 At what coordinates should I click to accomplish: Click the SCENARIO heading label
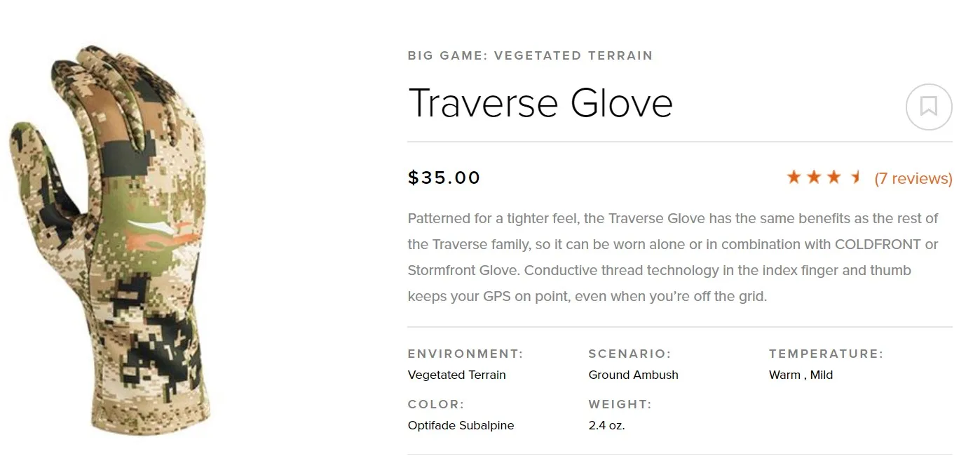pyautogui.click(x=630, y=354)
